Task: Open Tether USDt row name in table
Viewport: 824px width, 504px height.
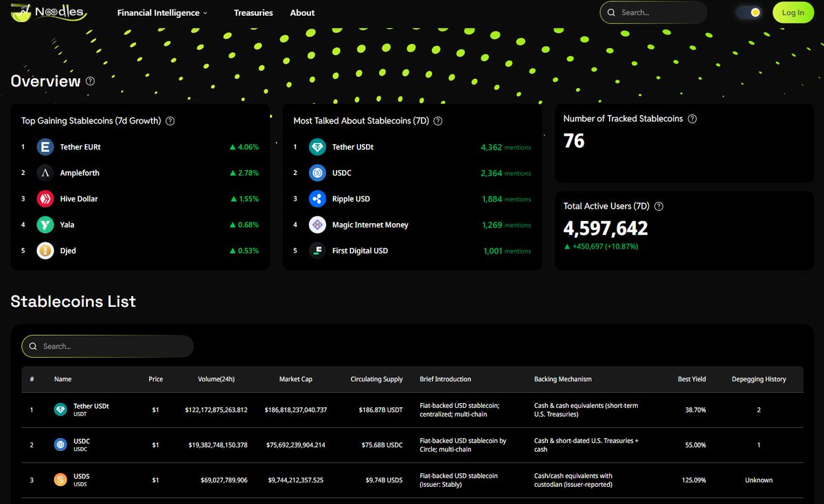Action: coord(91,406)
